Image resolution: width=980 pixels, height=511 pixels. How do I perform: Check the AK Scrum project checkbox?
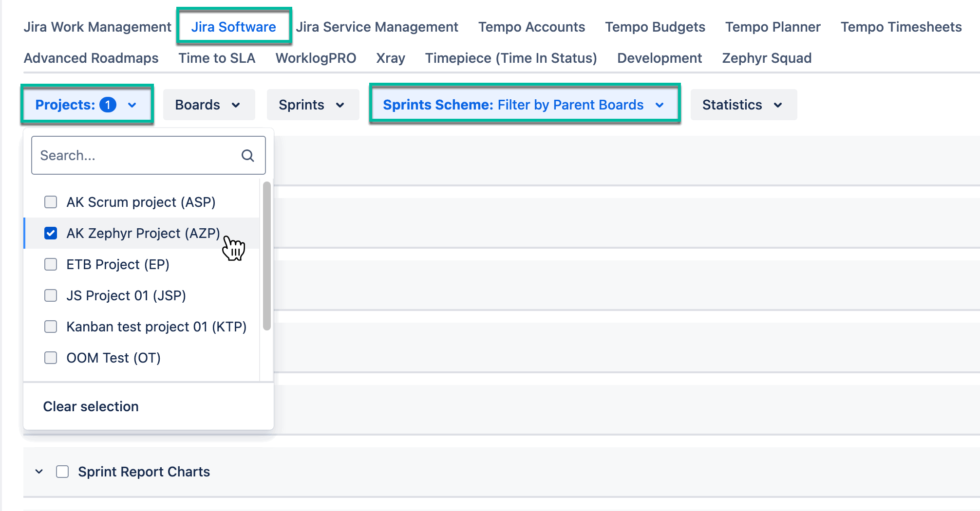coord(50,201)
